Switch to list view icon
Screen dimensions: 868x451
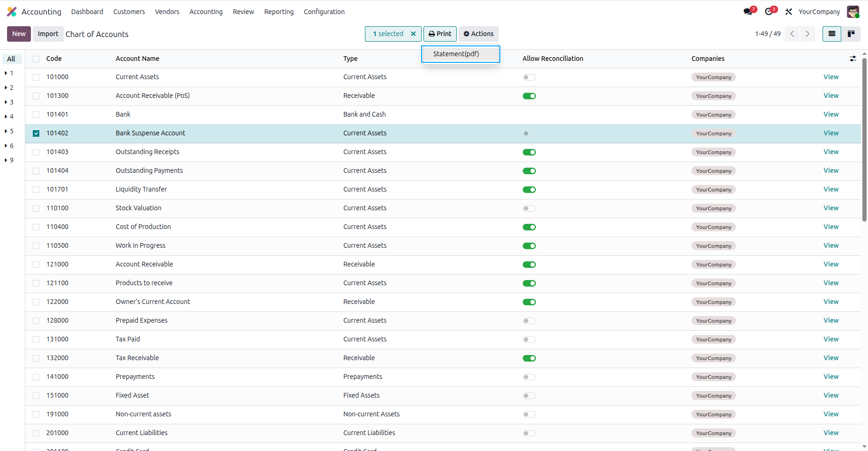click(832, 34)
